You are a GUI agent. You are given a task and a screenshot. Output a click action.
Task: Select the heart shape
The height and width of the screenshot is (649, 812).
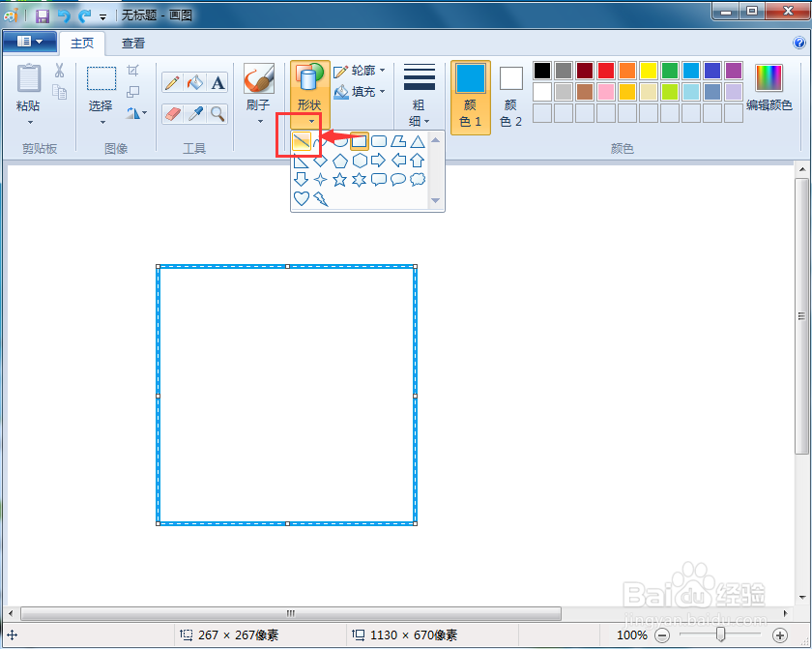tap(302, 199)
